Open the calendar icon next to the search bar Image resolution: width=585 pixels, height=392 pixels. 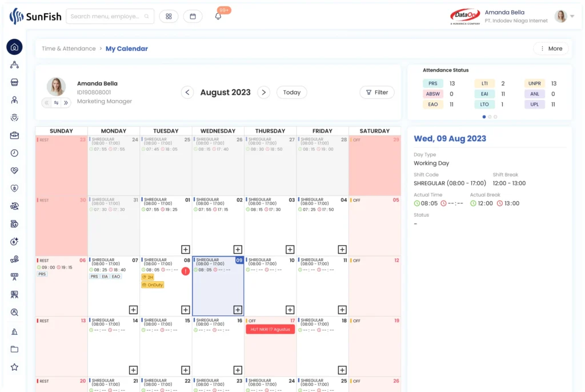[x=193, y=16]
